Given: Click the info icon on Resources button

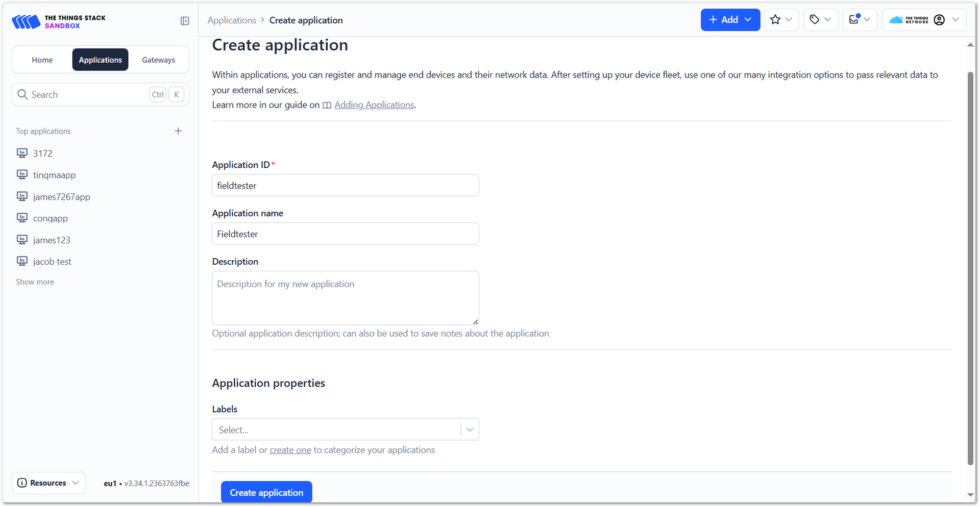Looking at the screenshot, I should pyautogui.click(x=23, y=483).
